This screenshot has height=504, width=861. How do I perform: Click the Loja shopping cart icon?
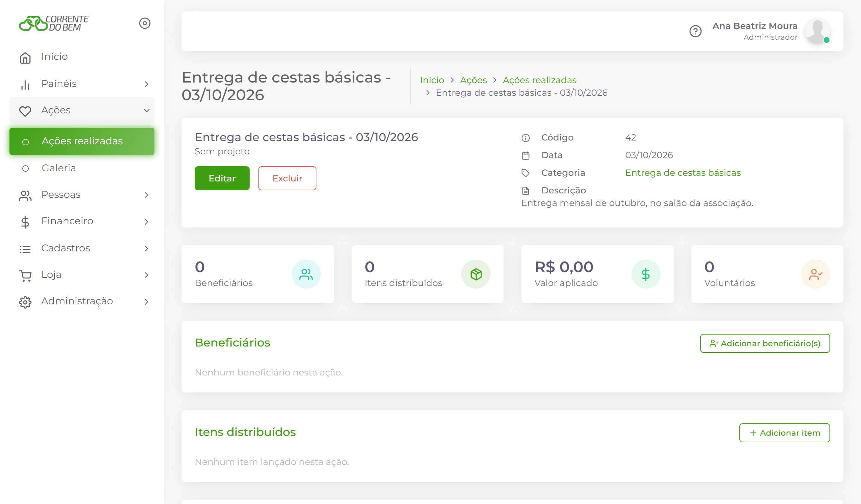coord(25,275)
